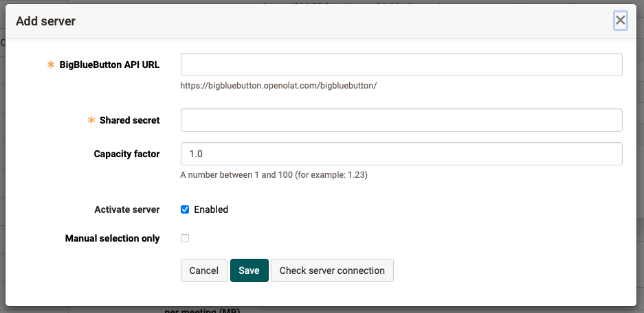Enable the Manual selection only checkbox
644x313 pixels.
click(184, 238)
